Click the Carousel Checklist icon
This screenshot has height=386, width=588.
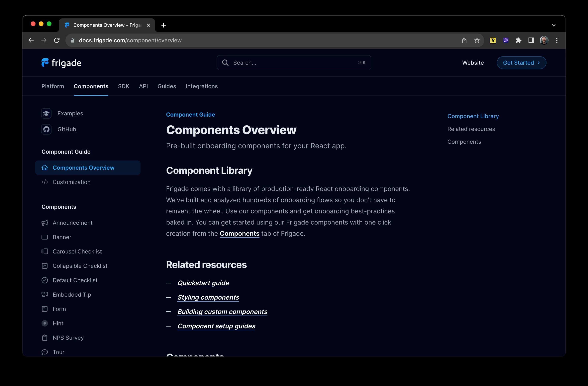coord(45,251)
